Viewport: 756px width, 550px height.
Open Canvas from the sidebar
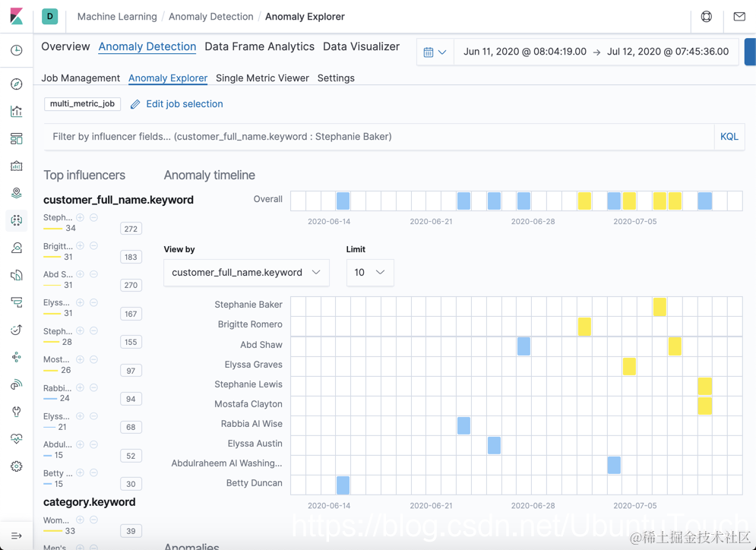17,166
